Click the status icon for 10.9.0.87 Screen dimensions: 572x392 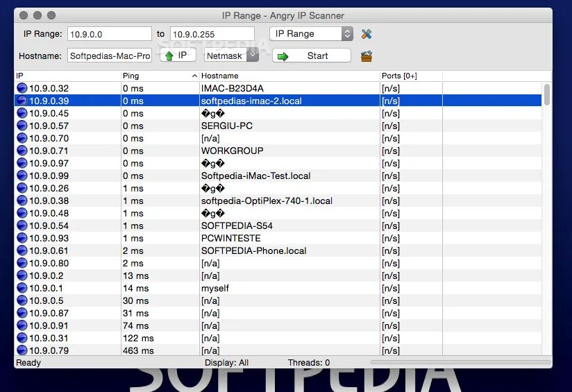pyautogui.click(x=22, y=313)
